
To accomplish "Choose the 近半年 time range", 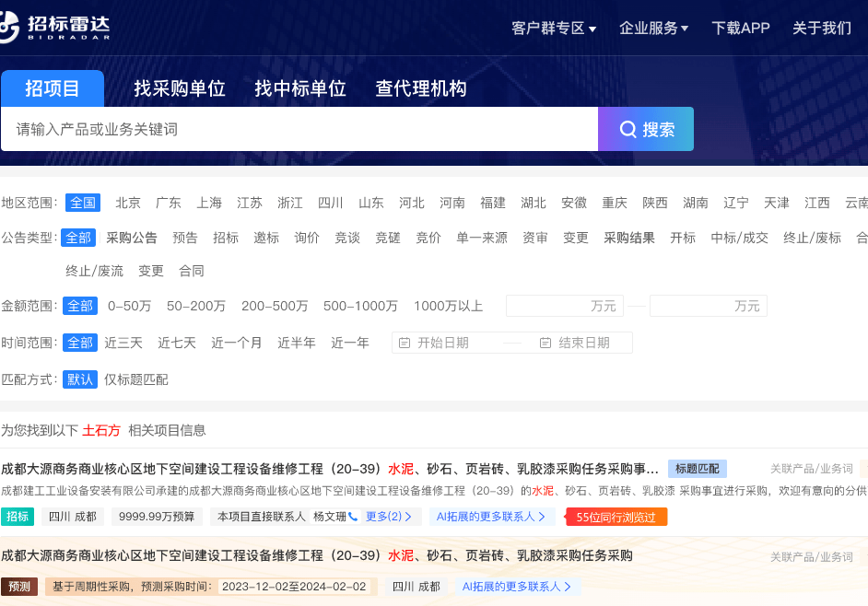I will pyautogui.click(x=296, y=344).
